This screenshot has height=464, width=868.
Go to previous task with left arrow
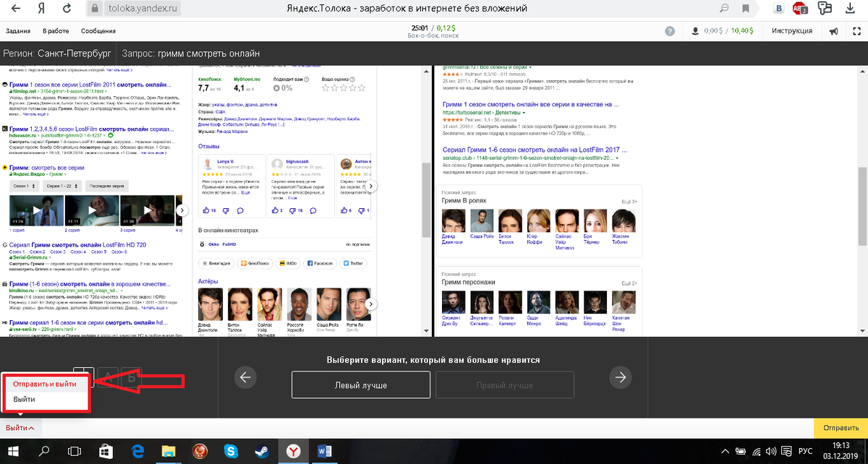(244, 377)
